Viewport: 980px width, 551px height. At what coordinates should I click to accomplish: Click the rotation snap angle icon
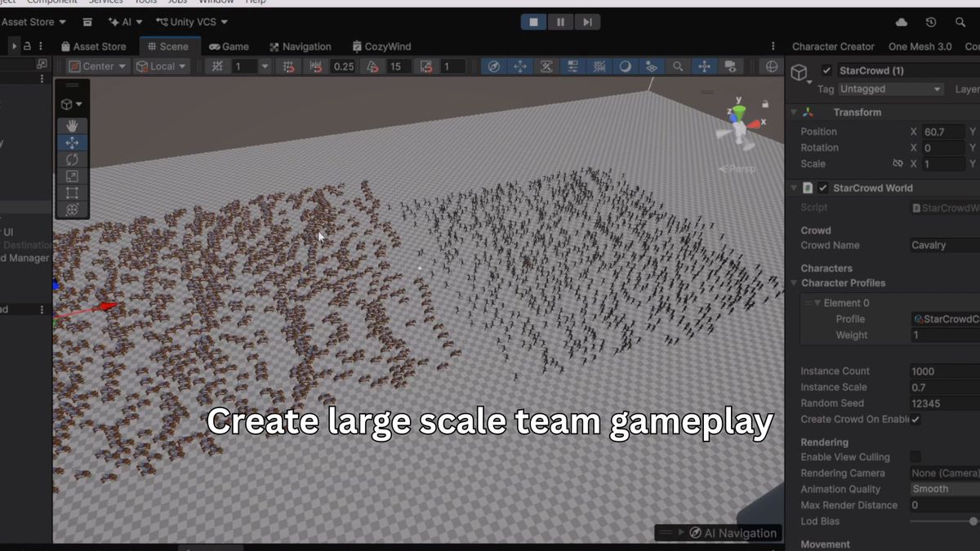(372, 66)
